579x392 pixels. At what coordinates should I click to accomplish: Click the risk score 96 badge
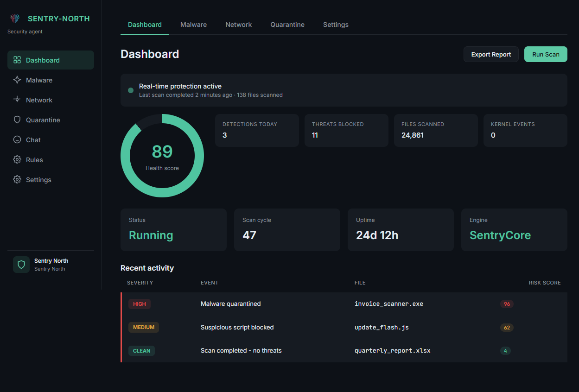coord(507,304)
